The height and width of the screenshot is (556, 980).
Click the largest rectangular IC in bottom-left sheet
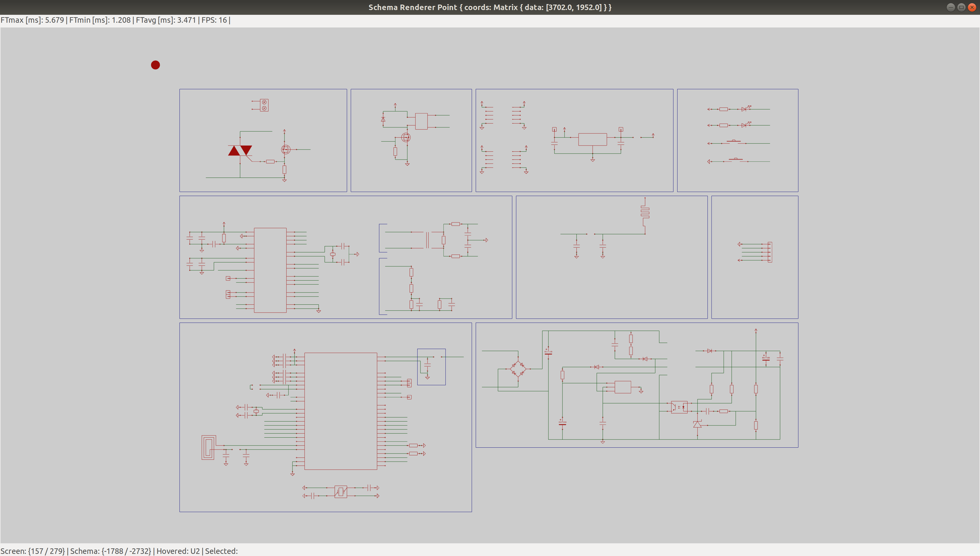(x=340, y=411)
